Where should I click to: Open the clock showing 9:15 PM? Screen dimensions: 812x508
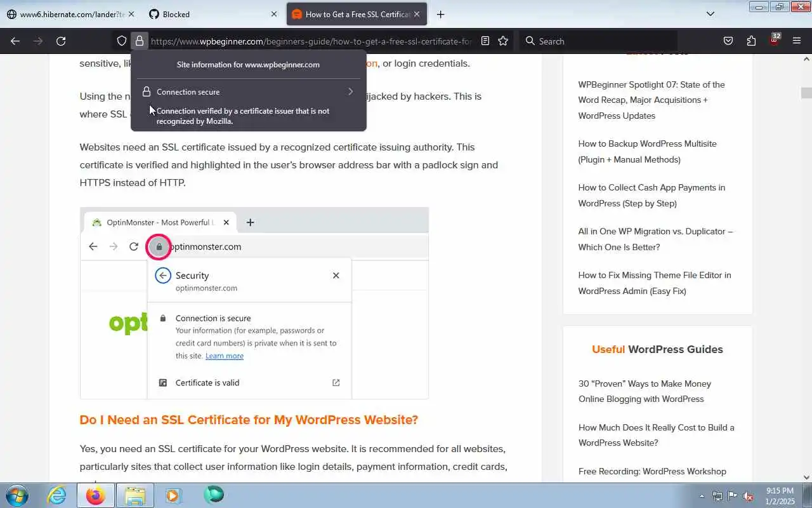coord(780,496)
